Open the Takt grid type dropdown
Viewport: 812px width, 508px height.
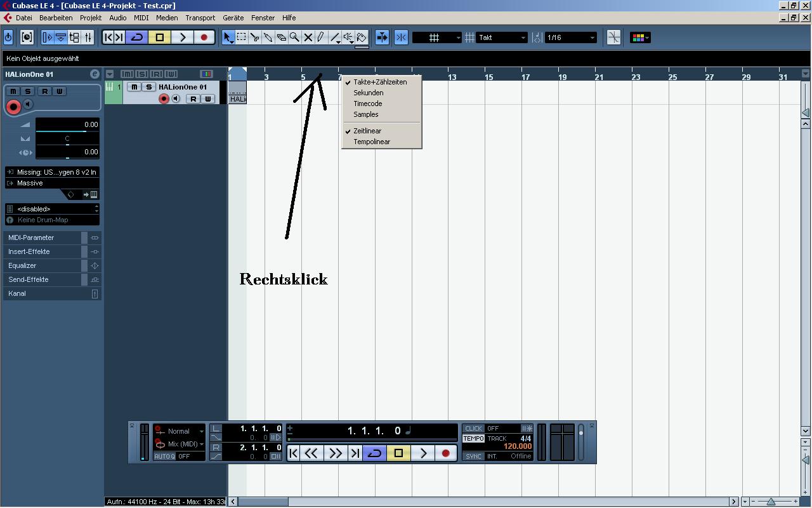point(502,37)
